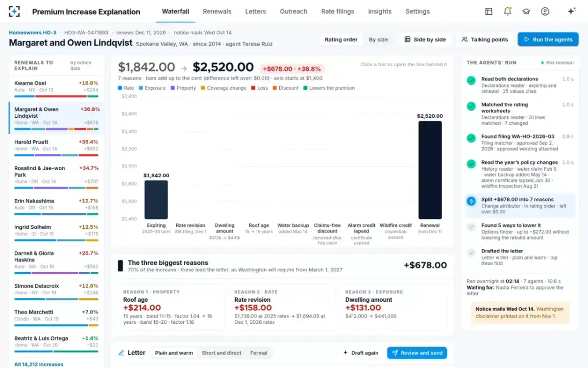Expand the Drafted the letter step
Screen dimensions: 588x368
[x=519, y=257]
